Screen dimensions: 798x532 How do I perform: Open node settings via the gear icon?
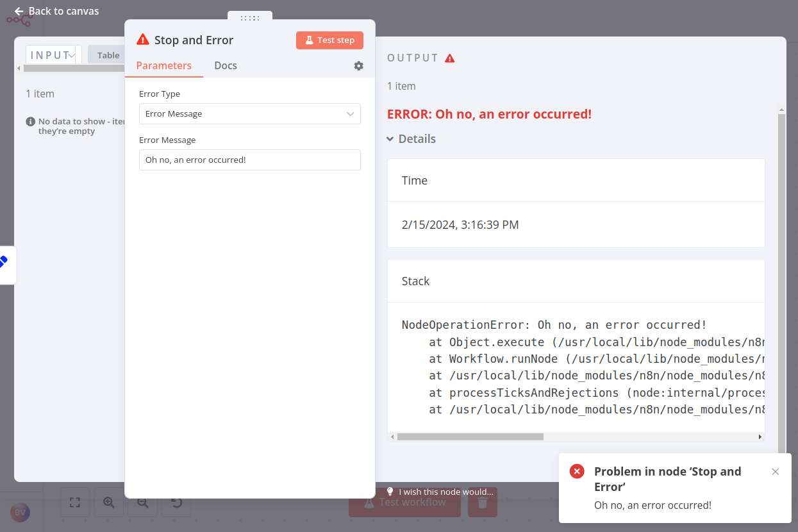coord(358,65)
